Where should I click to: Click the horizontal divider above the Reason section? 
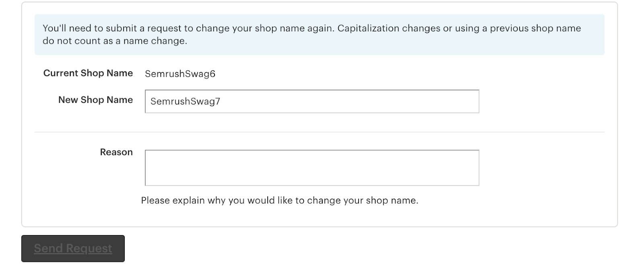coord(319,132)
